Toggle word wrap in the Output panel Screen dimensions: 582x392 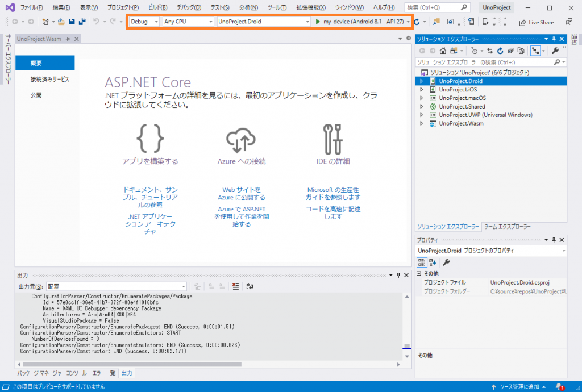[x=250, y=287]
